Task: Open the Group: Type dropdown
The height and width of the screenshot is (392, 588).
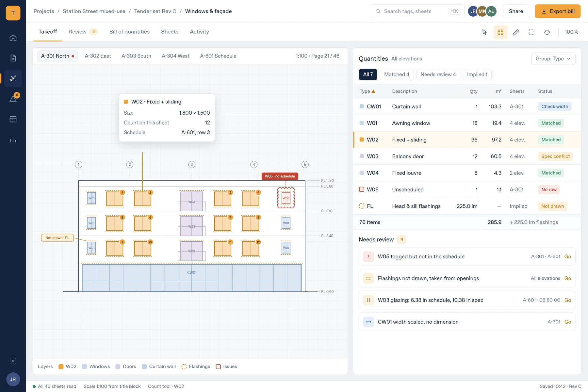Action: (x=553, y=59)
